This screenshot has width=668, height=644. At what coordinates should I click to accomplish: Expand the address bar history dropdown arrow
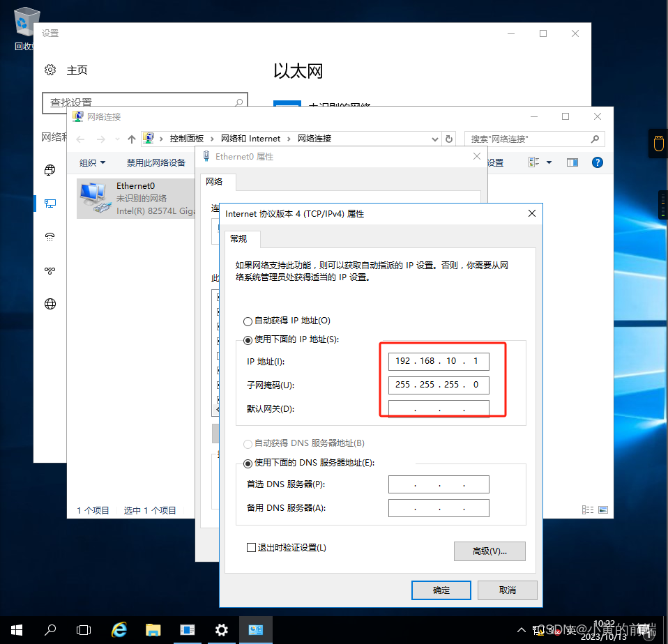tap(435, 138)
